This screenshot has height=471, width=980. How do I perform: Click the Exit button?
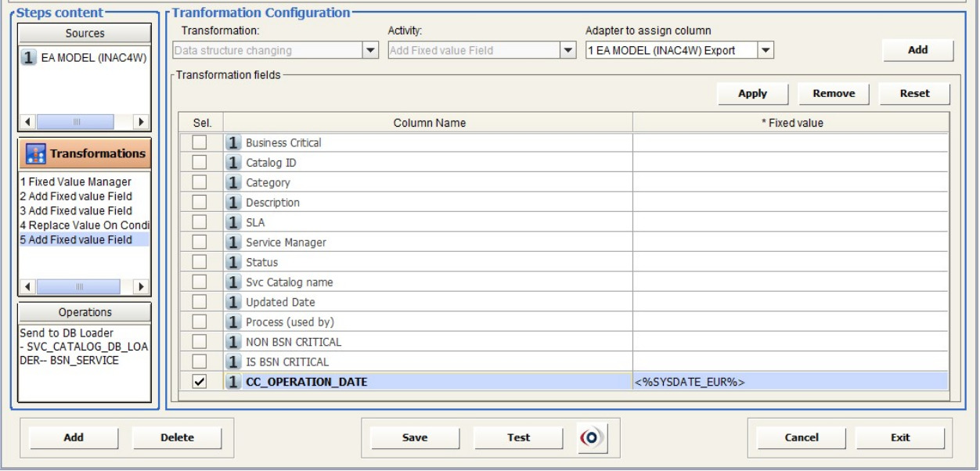[x=901, y=437]
